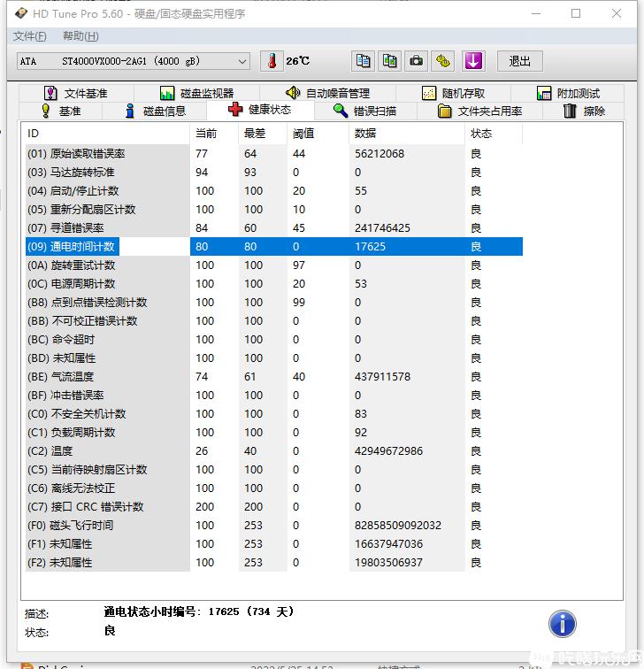
Task: Select the (C0) 不安全关机计数 row
Action: (274, 414)
